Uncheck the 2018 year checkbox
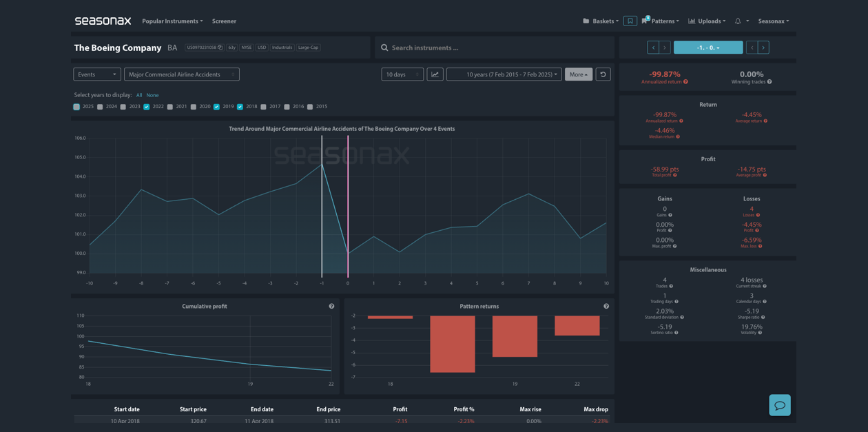 pyautogui.click(x=240, y=107)
